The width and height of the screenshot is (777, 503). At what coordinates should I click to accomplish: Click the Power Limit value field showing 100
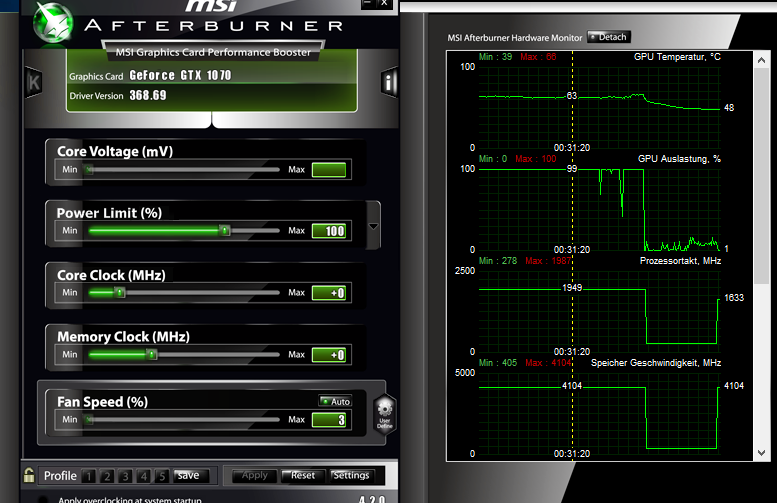329,231
